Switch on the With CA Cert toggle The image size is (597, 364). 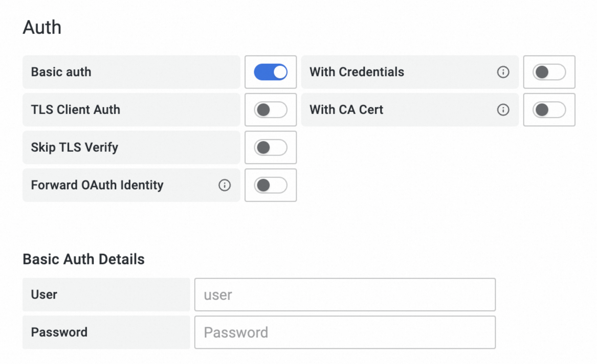[549, 110]
